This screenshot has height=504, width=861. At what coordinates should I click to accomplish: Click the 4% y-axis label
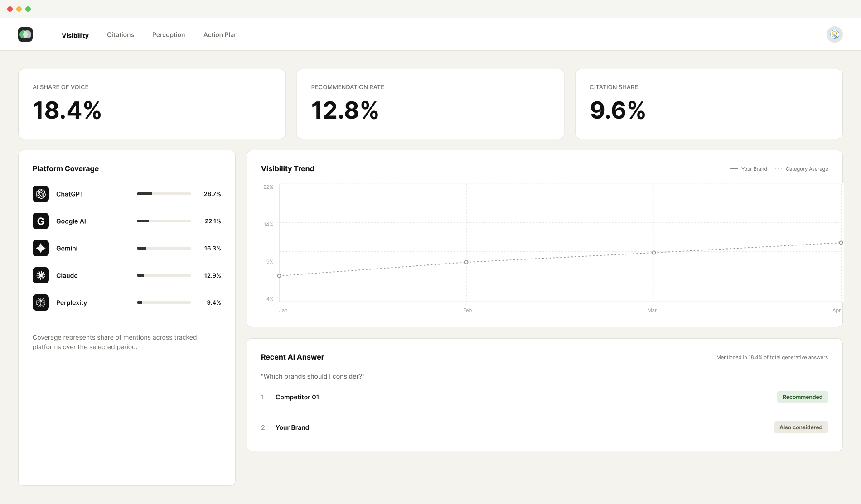pos(270,299)
